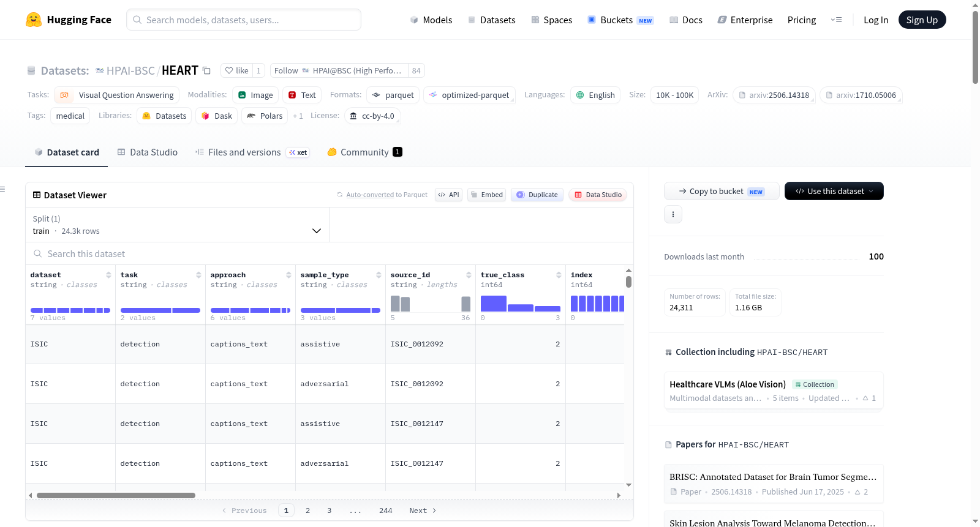Open the Datasets library tag
The width and height of the screenshot is (980, 527).
164,116
